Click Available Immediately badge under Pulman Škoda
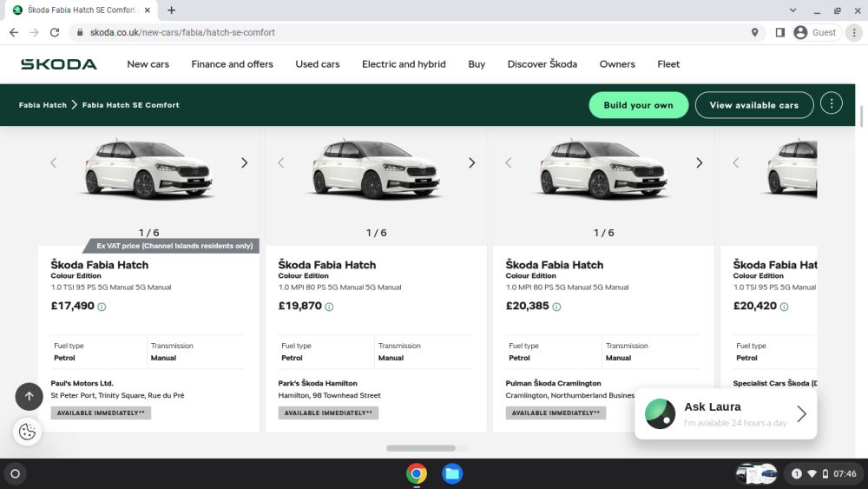This screenshot has width=868, height=489. point(556,413)
